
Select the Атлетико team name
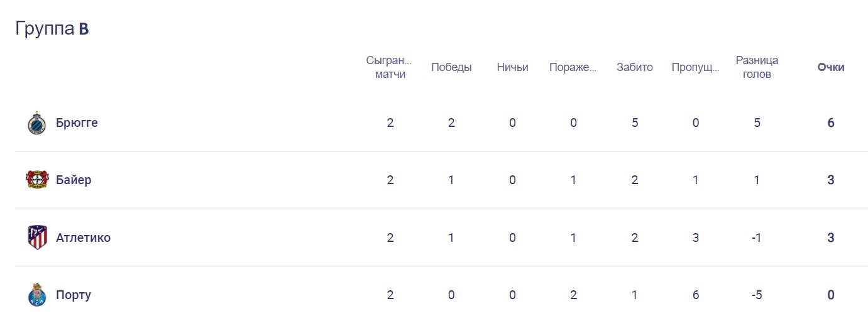click(x=83, y=238)
